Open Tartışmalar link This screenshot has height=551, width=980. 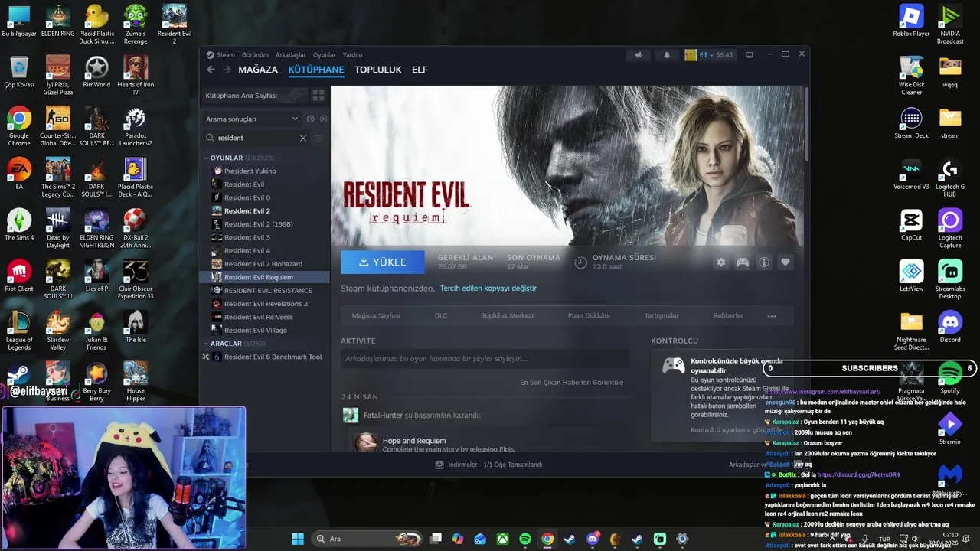pos(661,315)
